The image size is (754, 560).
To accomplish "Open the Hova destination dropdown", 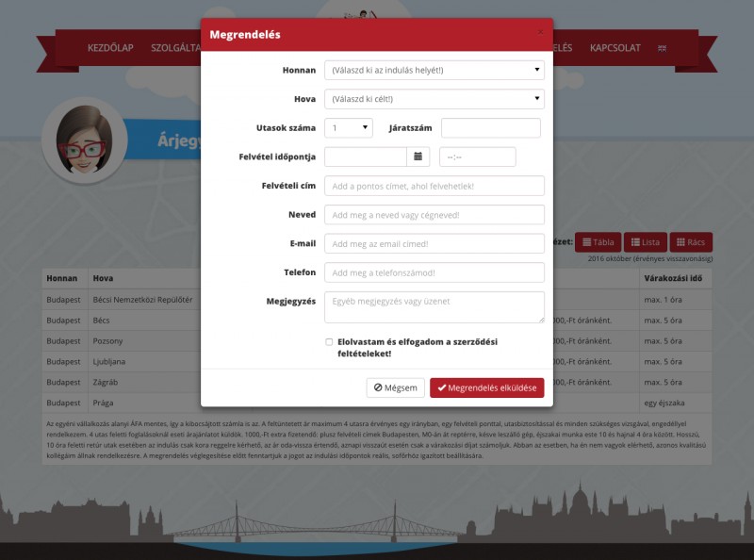I will click(434, 99).
